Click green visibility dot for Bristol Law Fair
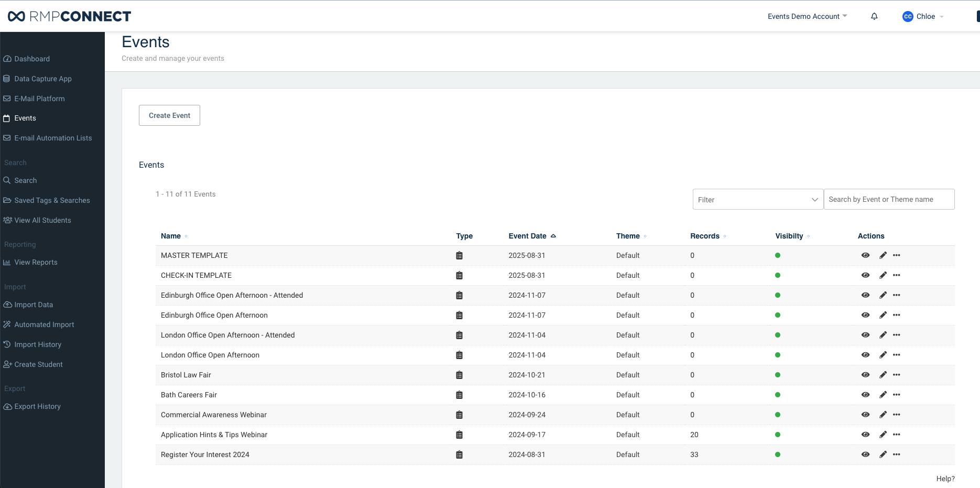The image size is (980, 488). pos(778,375)
